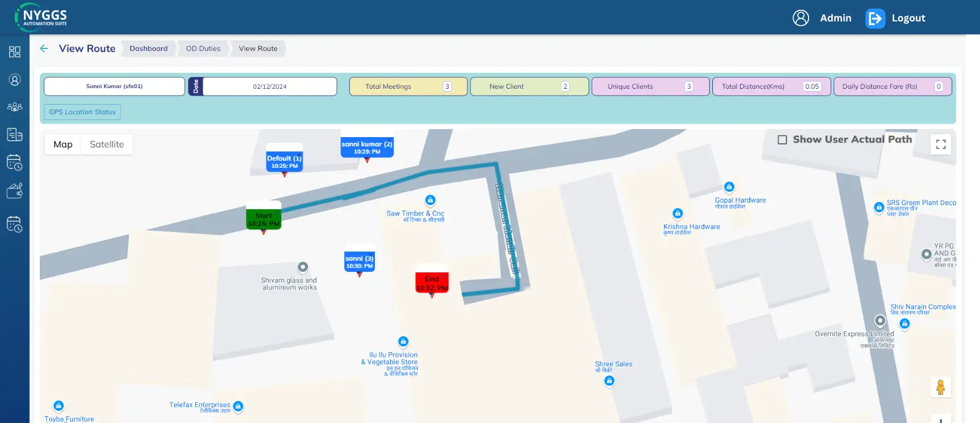This screenshot has width=980, height=423.
Task: Click the View Route page title
Action: click(87, 48)
